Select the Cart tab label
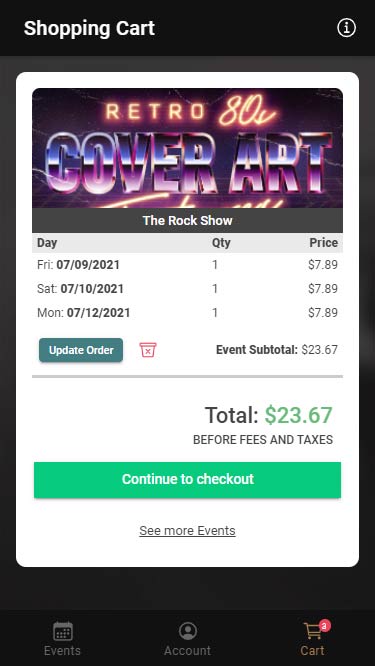Viewport: 375px width, 666px height. (312, 650)
